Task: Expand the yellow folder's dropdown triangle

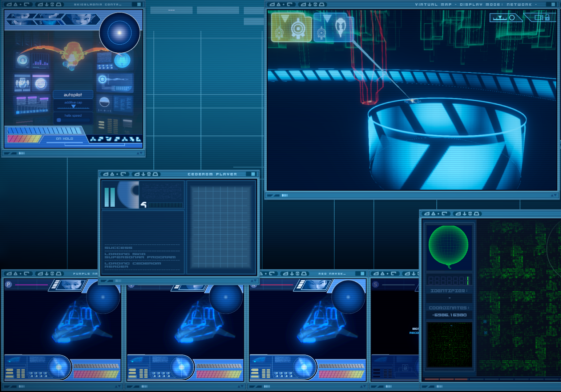Action: 285,18
